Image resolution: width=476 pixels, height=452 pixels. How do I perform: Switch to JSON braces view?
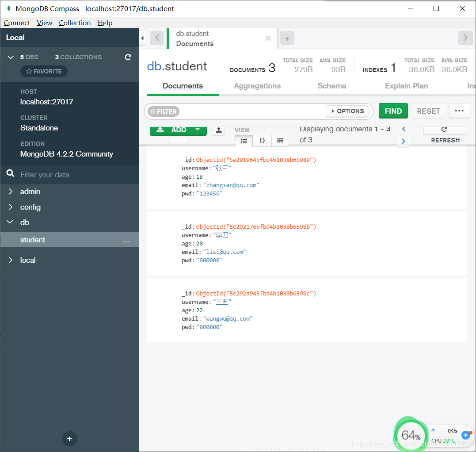point(262,141)
